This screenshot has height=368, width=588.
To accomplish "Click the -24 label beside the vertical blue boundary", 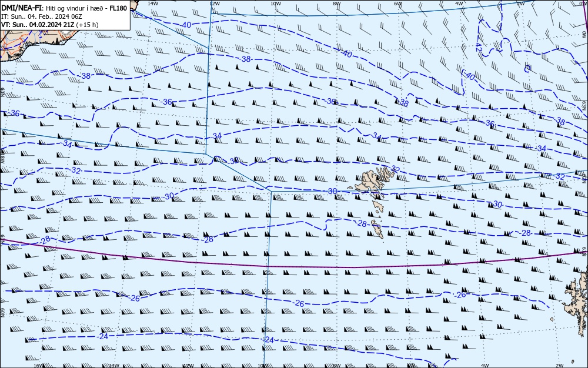I will [269, 340].
